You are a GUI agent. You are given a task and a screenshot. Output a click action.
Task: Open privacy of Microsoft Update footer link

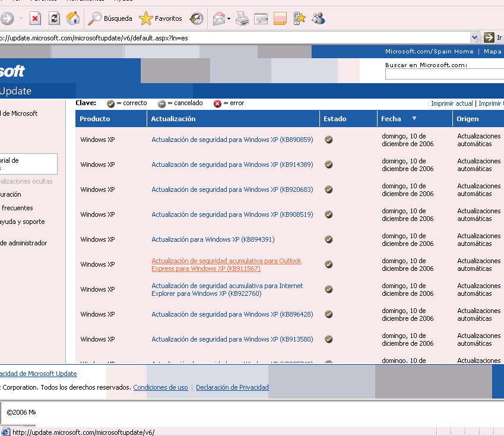coord(38,374)
